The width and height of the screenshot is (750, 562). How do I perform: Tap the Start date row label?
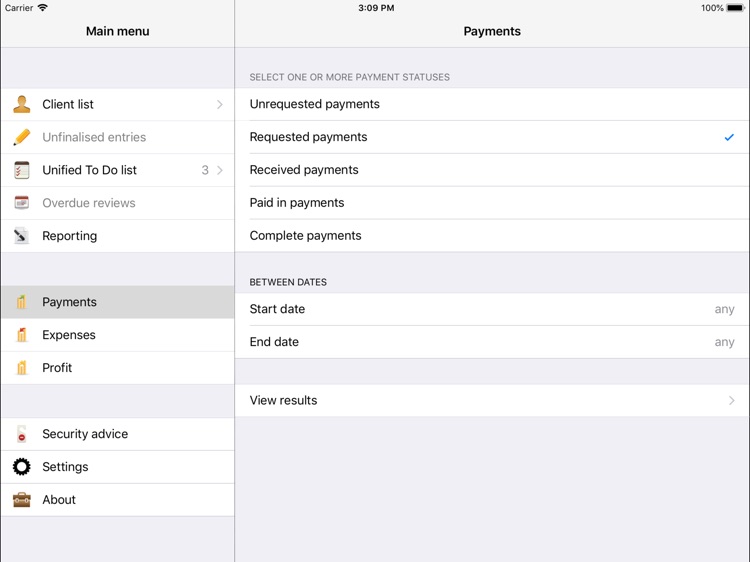coord(277,309)
